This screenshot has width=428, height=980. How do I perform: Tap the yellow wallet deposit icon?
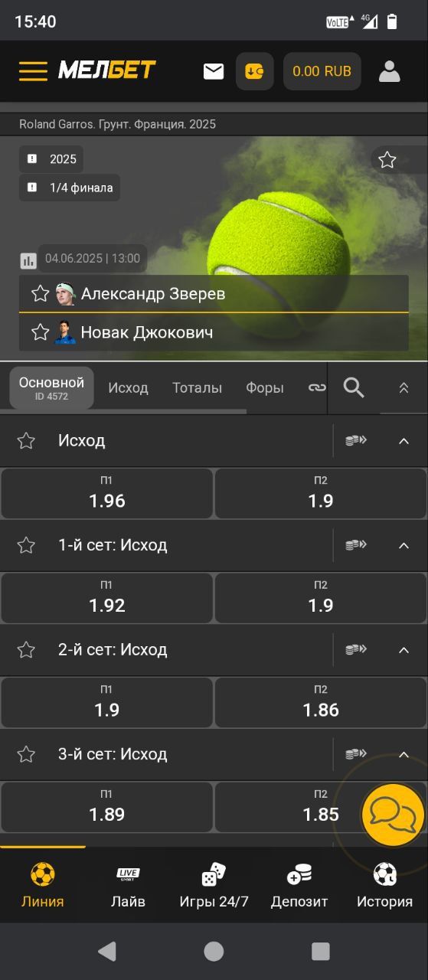254,71
